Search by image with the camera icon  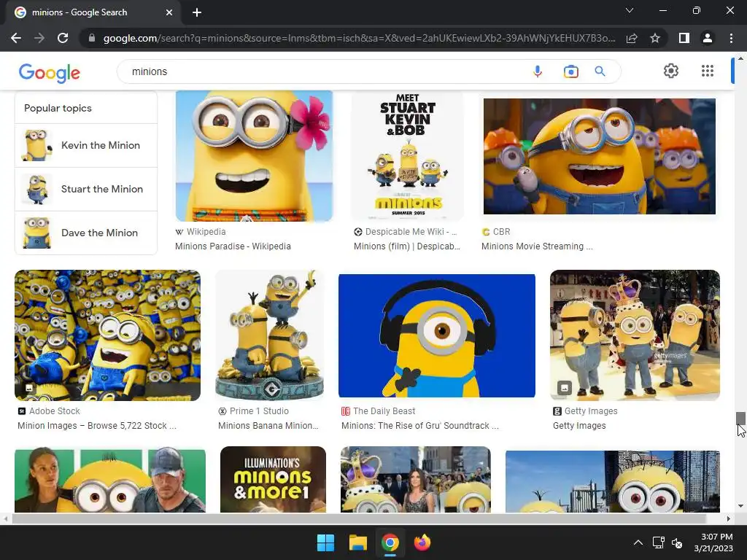570,71
